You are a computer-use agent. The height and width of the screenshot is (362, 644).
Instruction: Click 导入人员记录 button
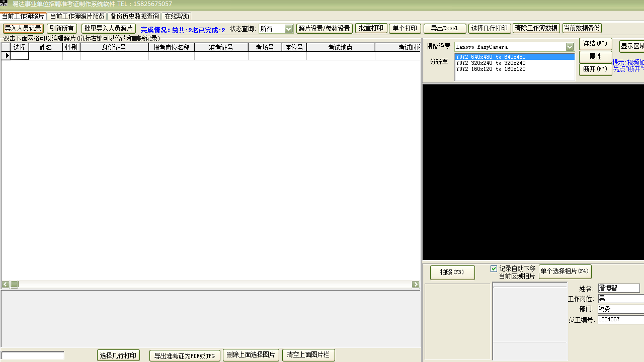tap(23, 29)
